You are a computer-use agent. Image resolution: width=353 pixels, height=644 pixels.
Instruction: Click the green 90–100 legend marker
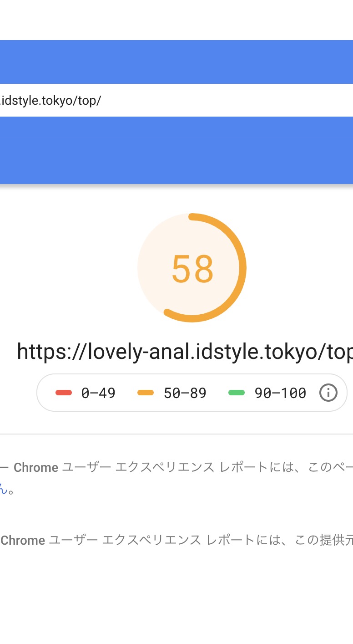click(237, 393)
